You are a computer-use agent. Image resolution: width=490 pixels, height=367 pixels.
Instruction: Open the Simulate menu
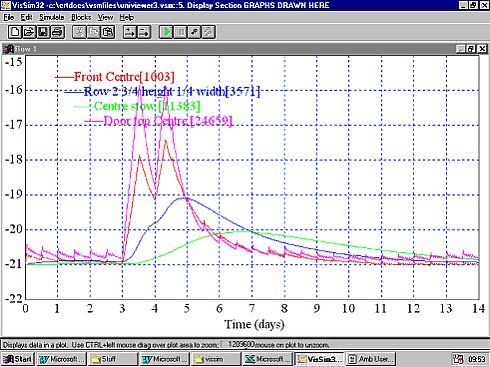(x=52, y=17)
